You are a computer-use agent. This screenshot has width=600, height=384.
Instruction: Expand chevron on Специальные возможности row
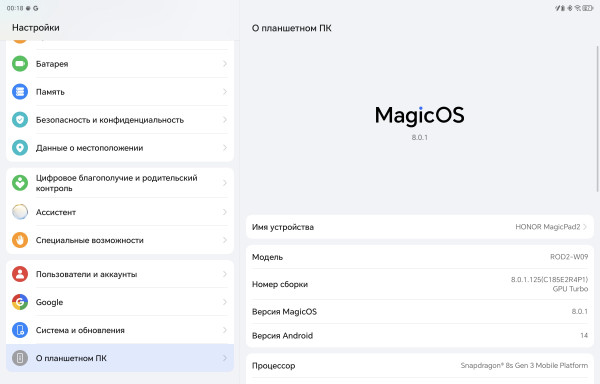point(225,240)
